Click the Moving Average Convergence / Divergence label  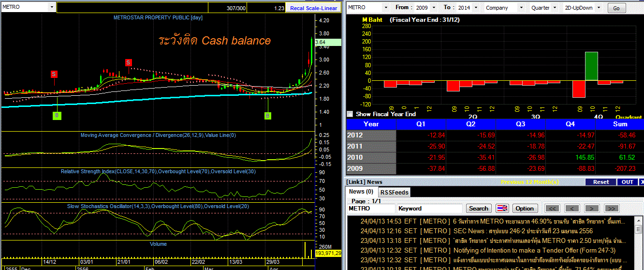pos(158,135)
